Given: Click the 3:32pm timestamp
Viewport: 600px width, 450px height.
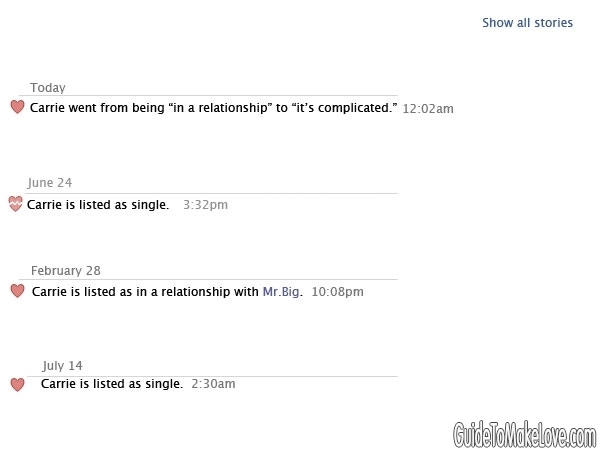Looking at the screenshot, I should (205, 205).
